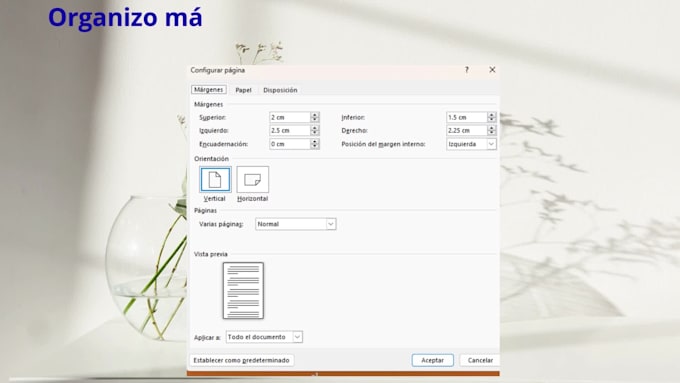680x383 pixels.
Task: Click the Encuadernación input field
Action: pos(290,144)
